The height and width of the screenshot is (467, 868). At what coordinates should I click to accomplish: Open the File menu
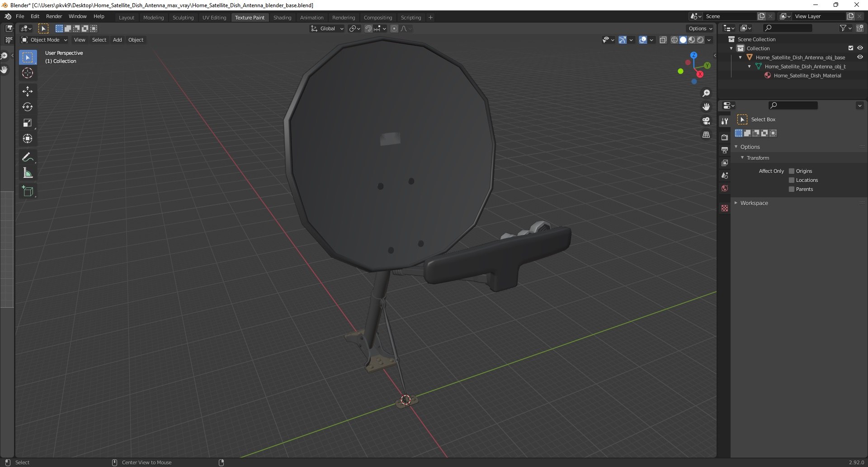[20, 16]
